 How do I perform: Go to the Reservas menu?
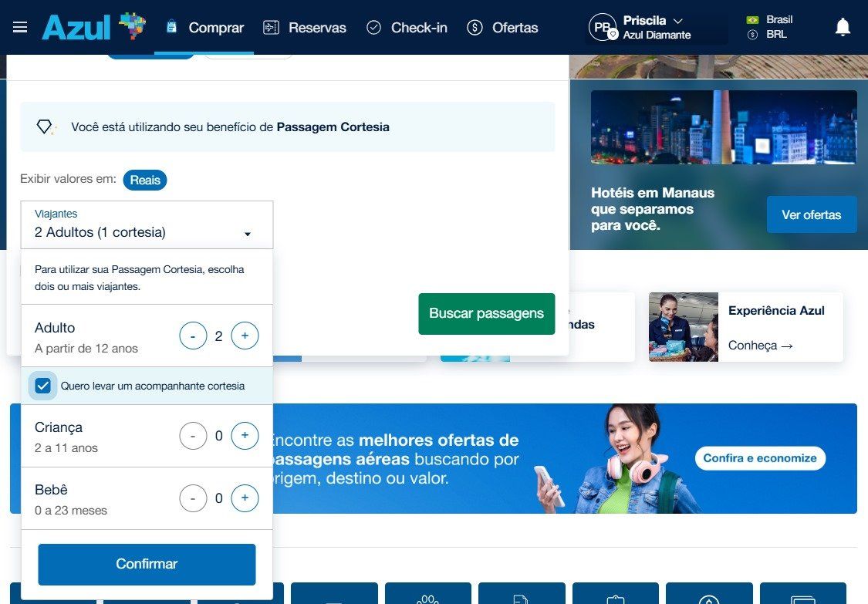[x=305, y=28]
